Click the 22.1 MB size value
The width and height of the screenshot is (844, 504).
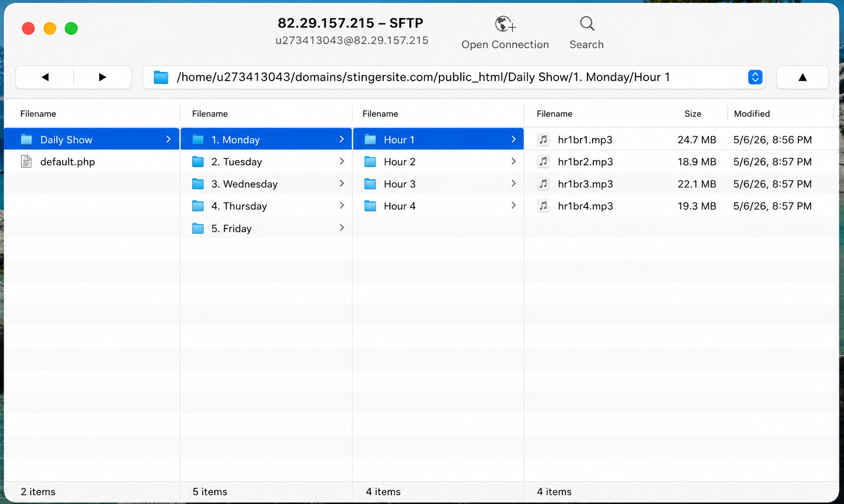point(697,184)
